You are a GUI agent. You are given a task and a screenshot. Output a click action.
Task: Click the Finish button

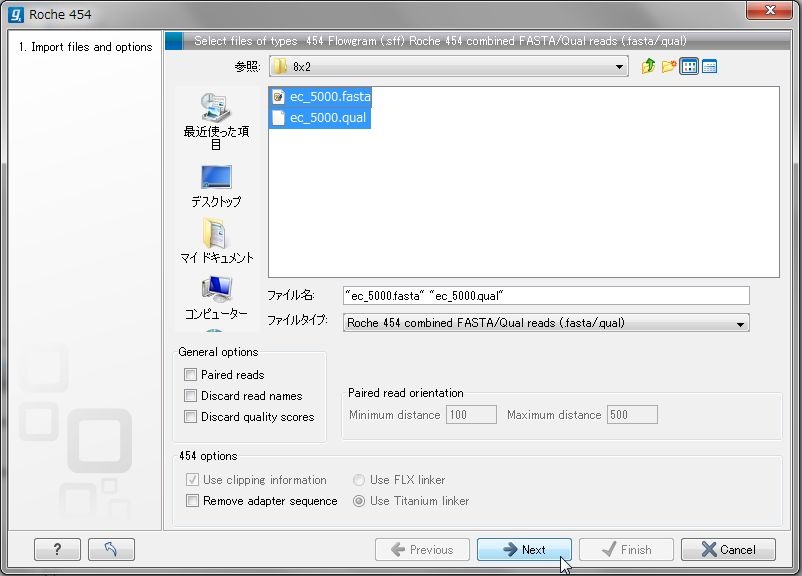[626, 549]
